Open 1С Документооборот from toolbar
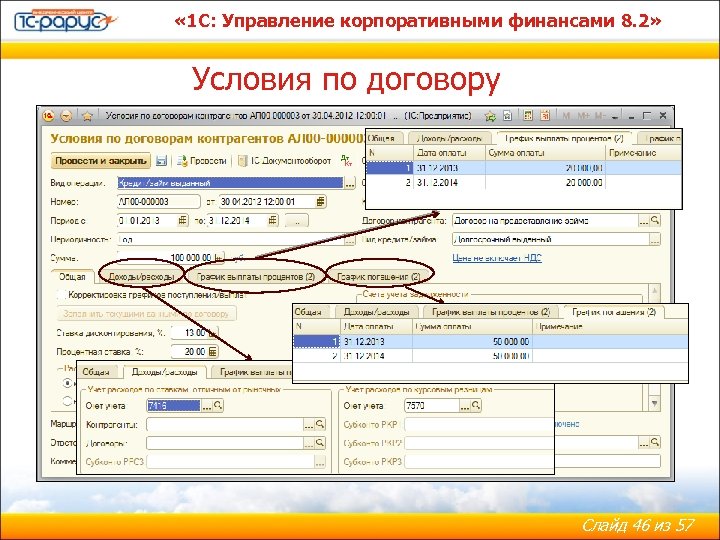Screen dimensions: 720x540 click(x=285, y=161)
